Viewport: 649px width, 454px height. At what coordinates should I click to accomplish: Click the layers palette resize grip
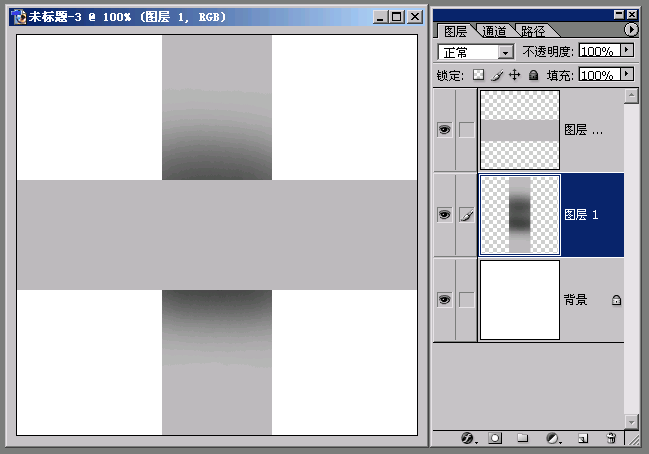(x=633, y=438)
